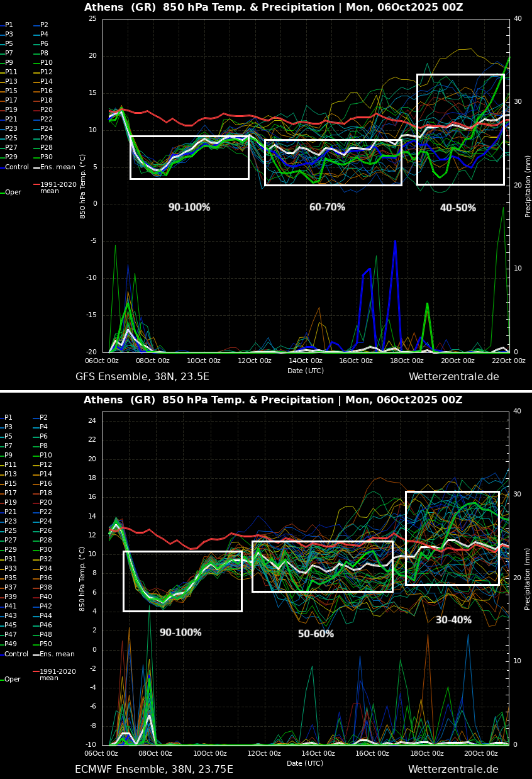The height and width of the screenshot is (779, 532).
Task: Click 1991-2020 mean entry in GFS legend
Action: point(58,188)
